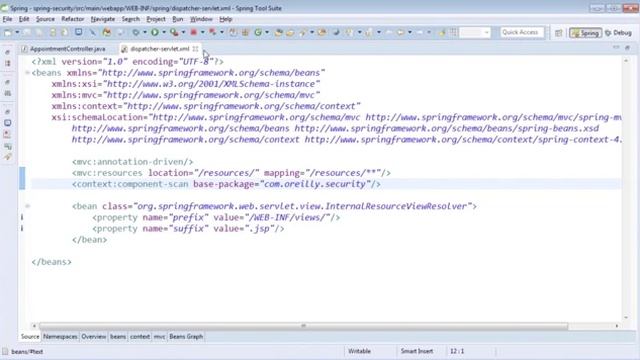Click the blue monitor icon in the top toolbar
This screenshot has width=640, height=360.
pos(78,32)
